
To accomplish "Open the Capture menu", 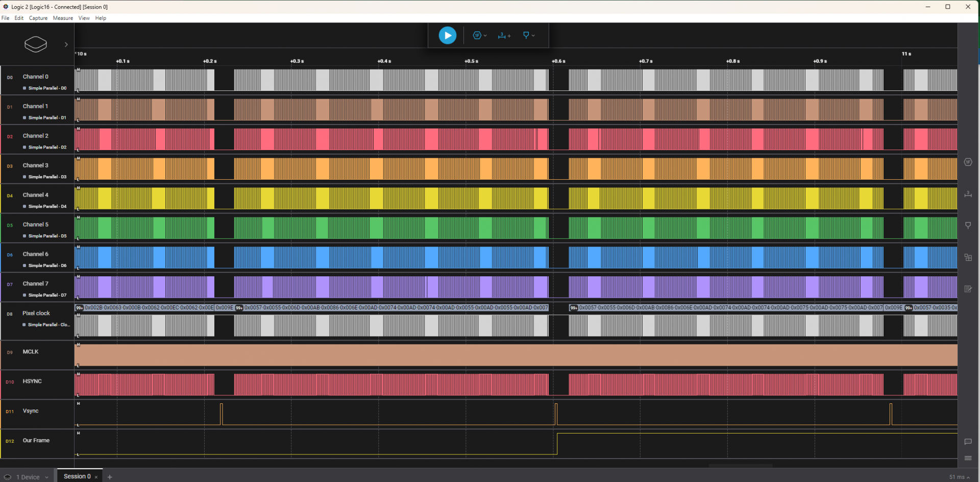I will pyautogui.click(x=38, y=18).
